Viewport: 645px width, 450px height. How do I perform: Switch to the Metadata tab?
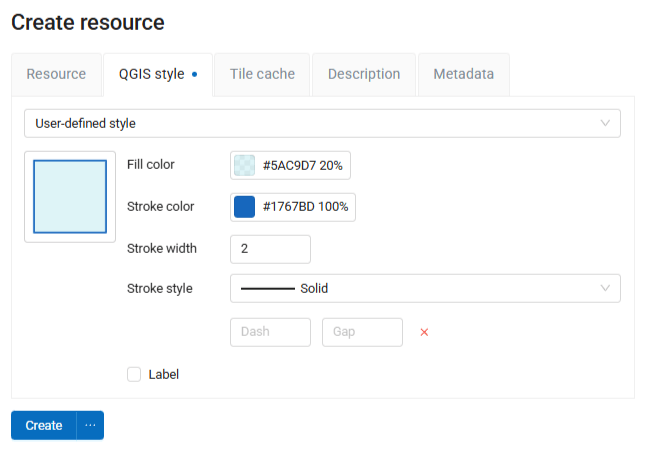[463, 74]
